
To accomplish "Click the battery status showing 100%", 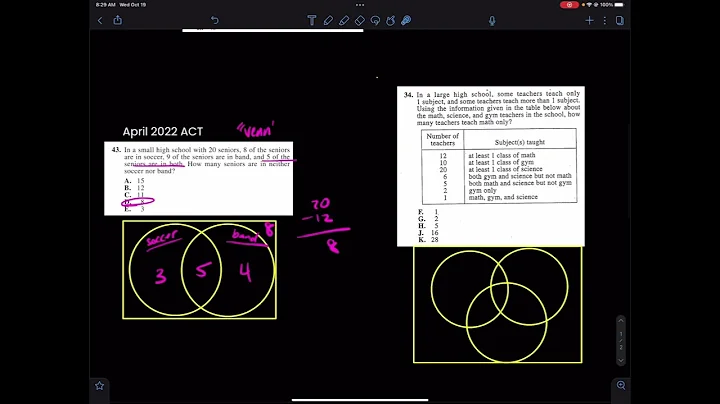I will coord(612,5).
